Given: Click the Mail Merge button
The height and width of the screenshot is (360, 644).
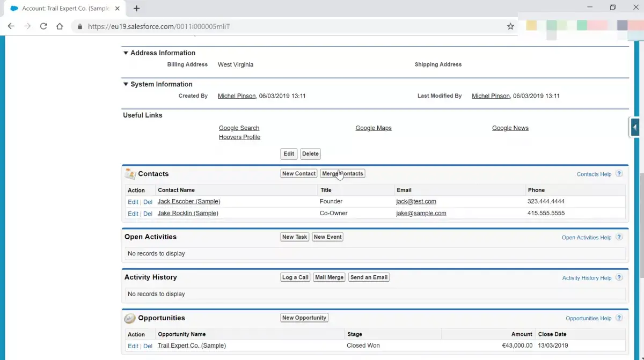Looking at the screenshot, I should pos(329,277).
